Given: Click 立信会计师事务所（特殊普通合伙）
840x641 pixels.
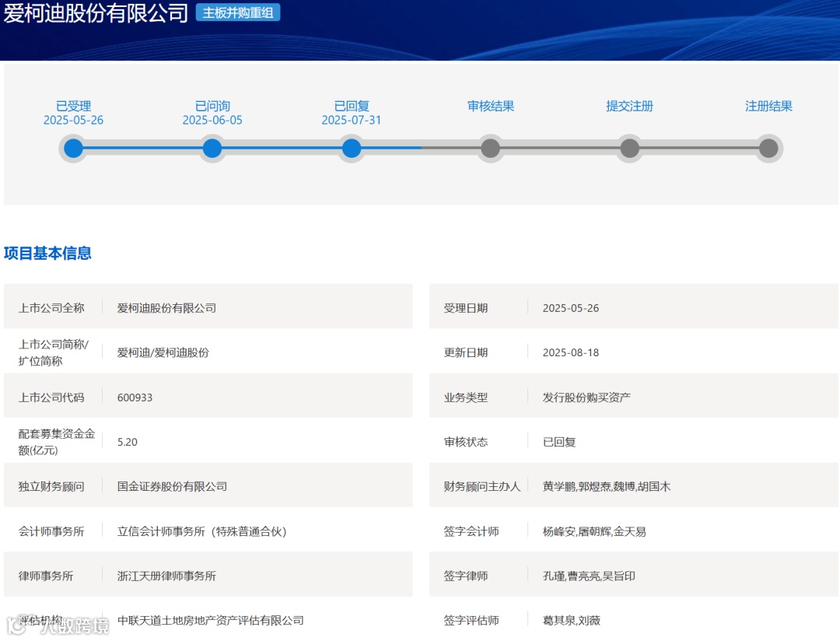Looking at the screenshot, I should tap(202, 531).
